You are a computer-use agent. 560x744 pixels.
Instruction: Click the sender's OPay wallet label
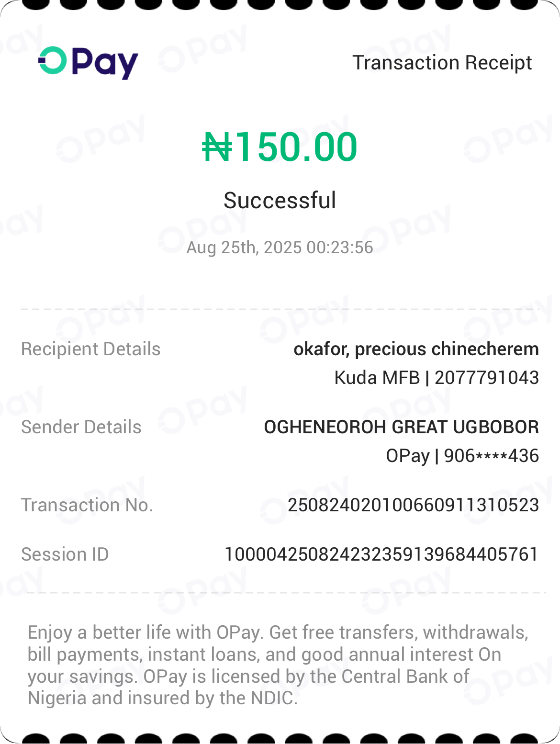407,456
